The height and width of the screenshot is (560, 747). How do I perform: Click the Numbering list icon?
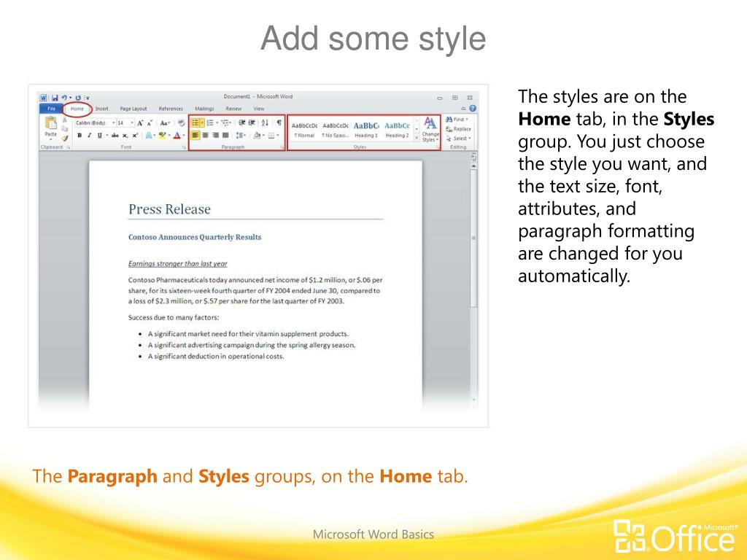(210, 122)
